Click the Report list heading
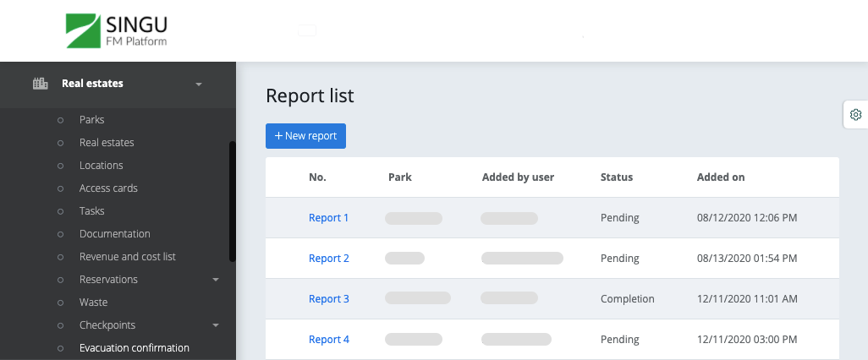868x360 pixels. (310, 95)
